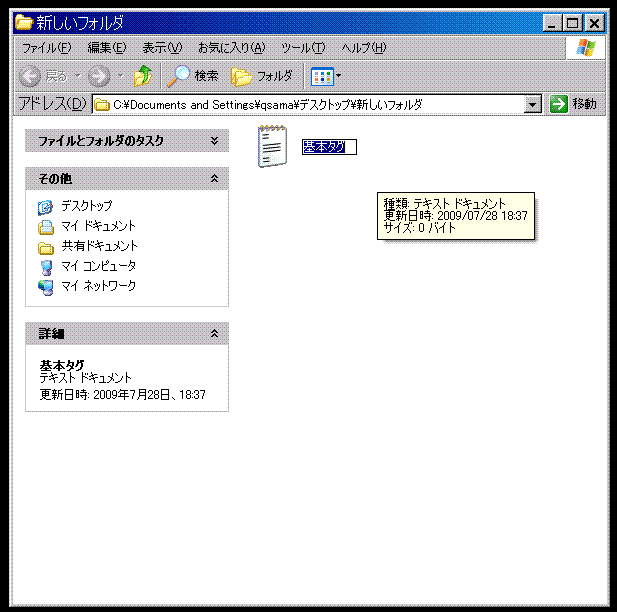The width and height of the screenshot is (617, 612).
Task: Open the お気に入り(A) menu
Action: [231, 48]
